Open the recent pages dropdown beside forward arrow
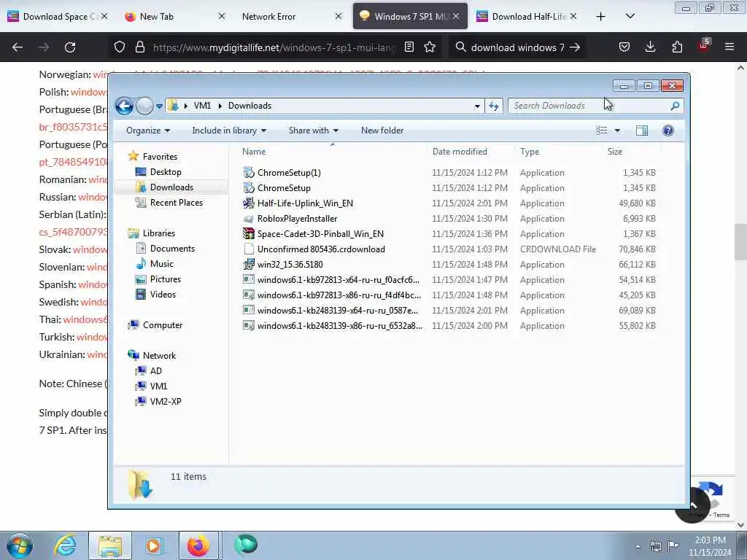 (x=159, y=106)
